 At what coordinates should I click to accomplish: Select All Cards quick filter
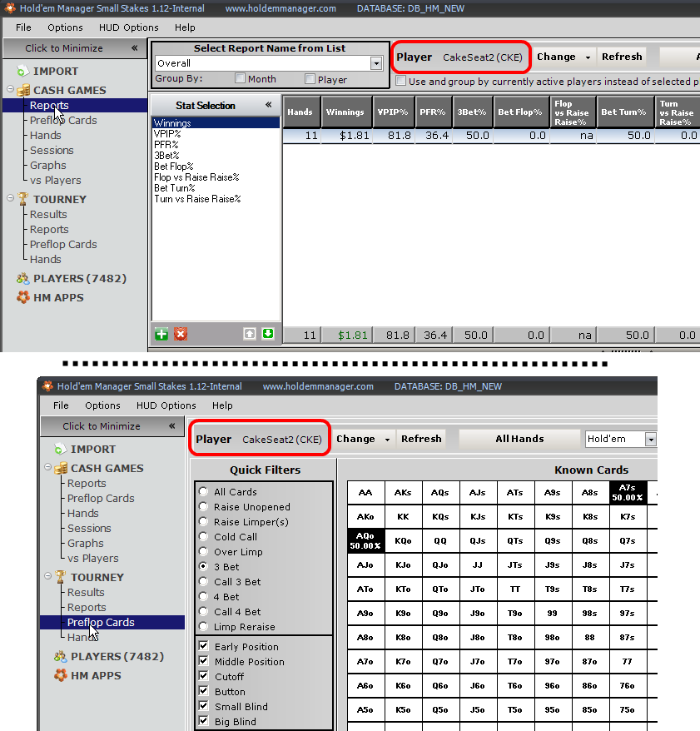(203, 491)
